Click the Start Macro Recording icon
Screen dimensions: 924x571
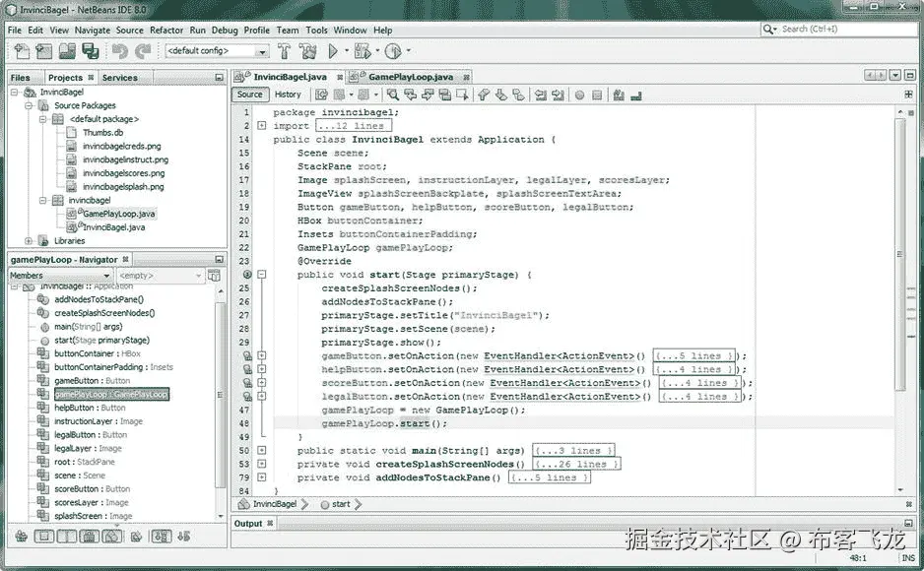[x=579, y=95]
